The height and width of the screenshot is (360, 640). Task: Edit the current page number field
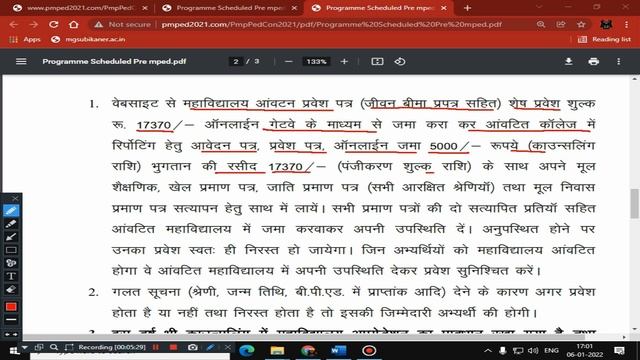[x=236, y=62]
